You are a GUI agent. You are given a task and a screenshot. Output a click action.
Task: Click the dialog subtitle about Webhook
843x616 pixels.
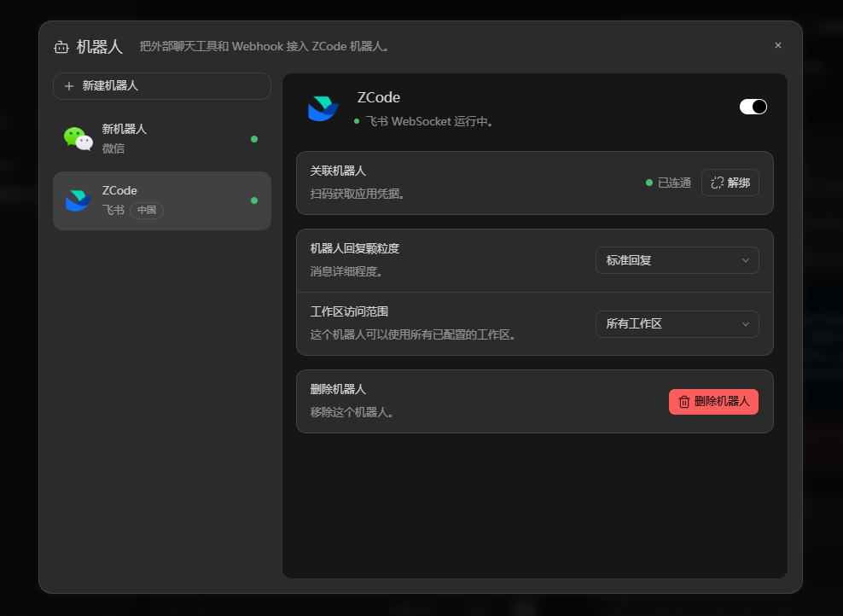coord(264,46)
